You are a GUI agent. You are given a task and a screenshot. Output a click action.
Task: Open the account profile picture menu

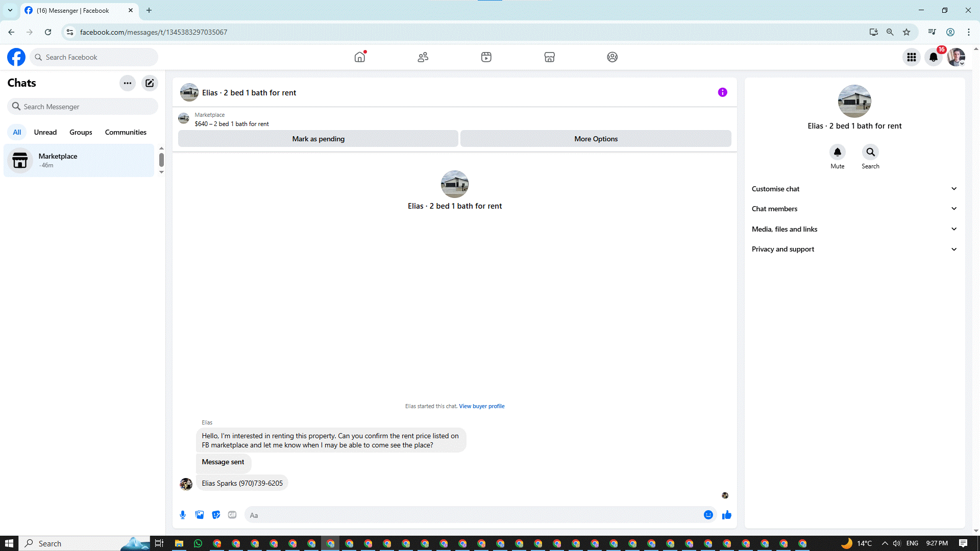pos(957,57)
